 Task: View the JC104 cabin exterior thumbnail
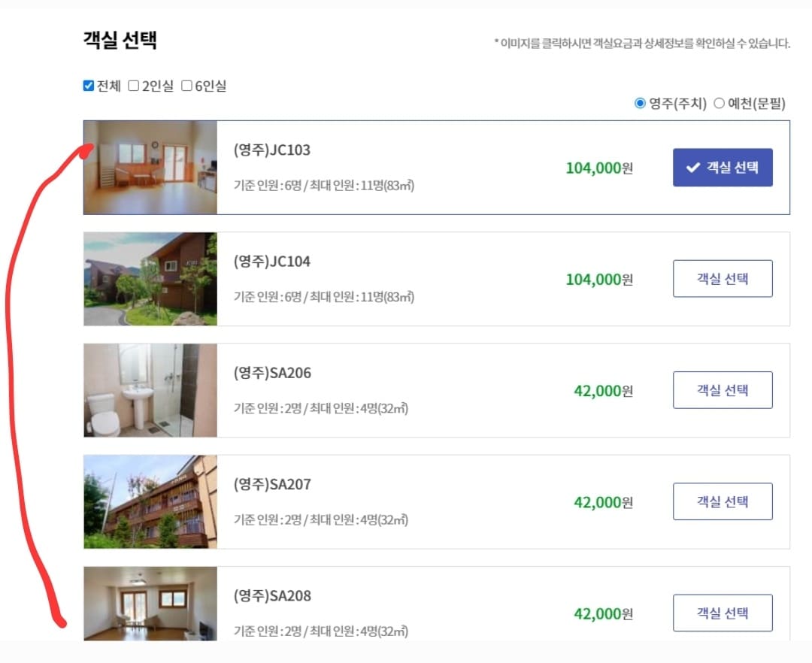click(x=150, y=279)
